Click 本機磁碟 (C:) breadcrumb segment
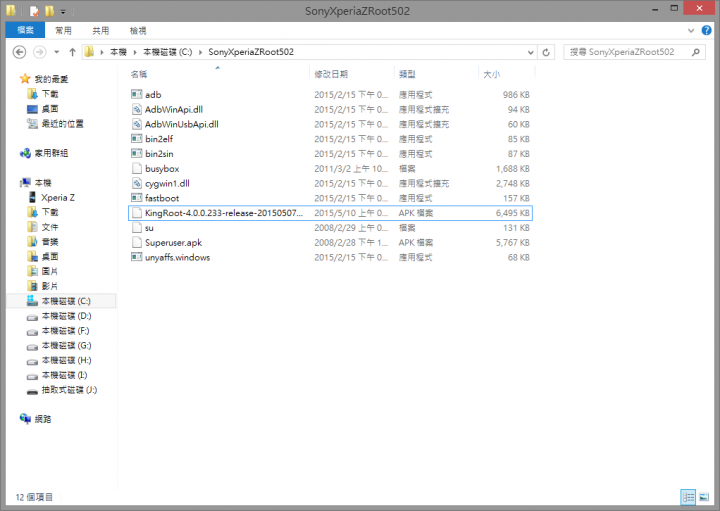 168,52
